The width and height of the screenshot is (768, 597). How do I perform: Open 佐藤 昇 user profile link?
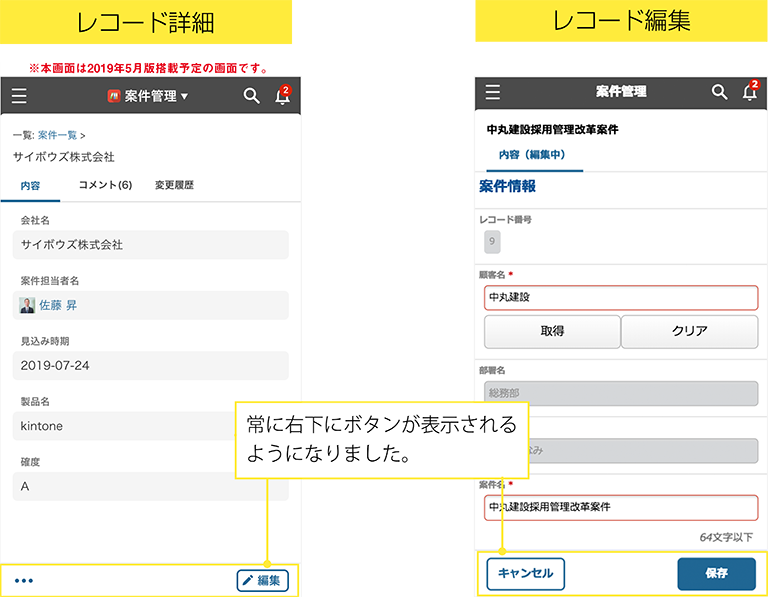(x=58, y=305)
